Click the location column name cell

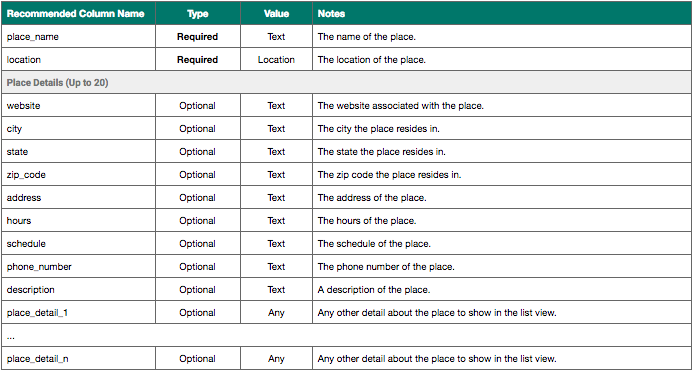[78, 60]
